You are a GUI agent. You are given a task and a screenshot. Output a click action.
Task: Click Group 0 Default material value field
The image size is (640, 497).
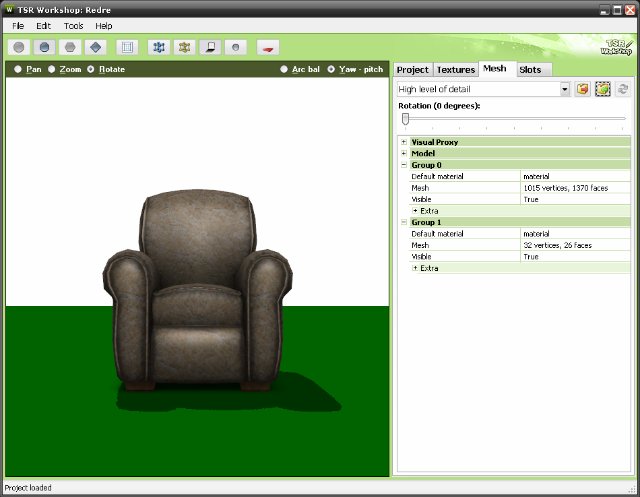coord(575,176)
